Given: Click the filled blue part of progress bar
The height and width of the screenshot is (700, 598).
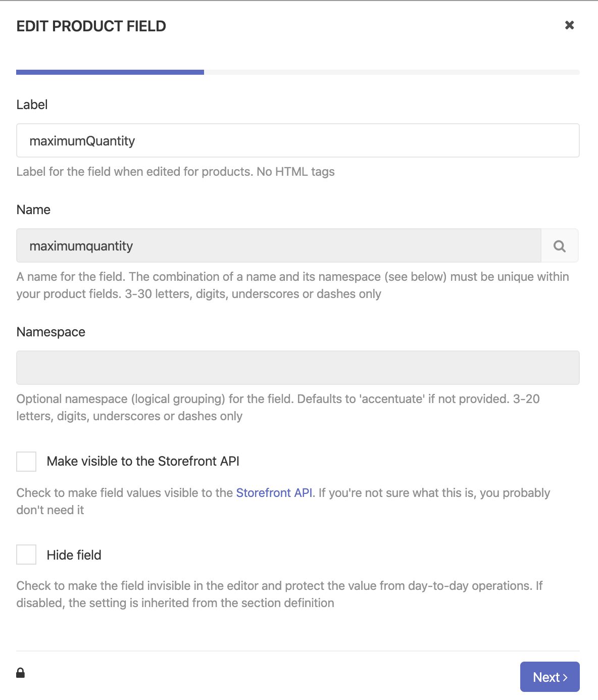Looking at the screenshot, I should click(x=110, y=72).
